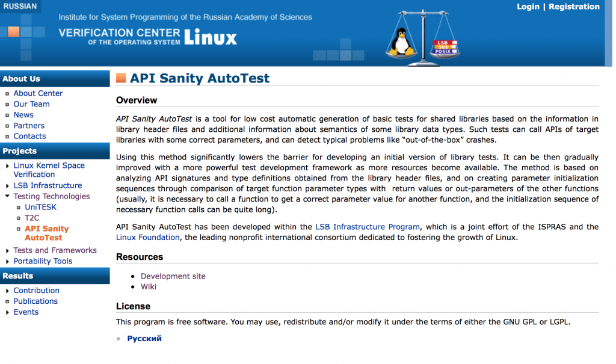Click the Русский language link
Screen dimensions: 616x364
click(144, 339)
